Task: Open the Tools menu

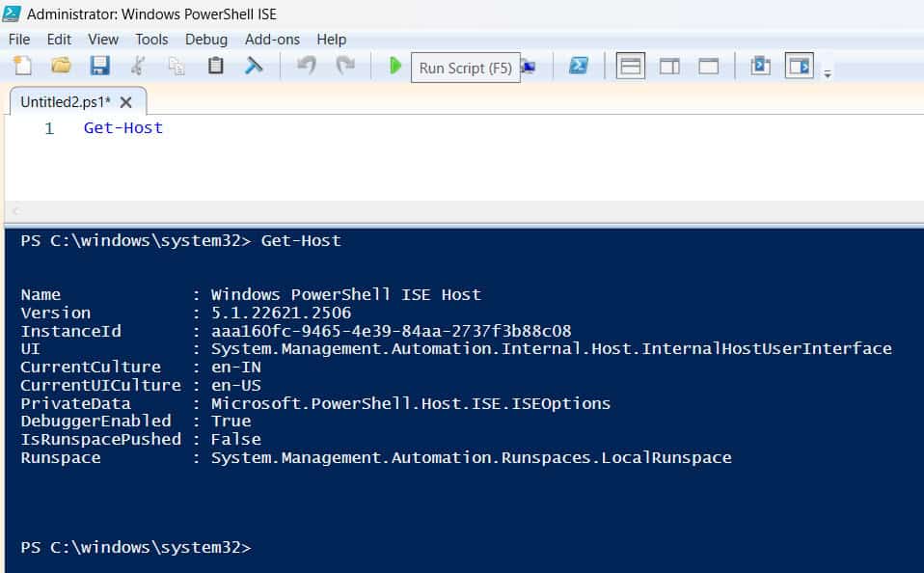Action: 151,40
